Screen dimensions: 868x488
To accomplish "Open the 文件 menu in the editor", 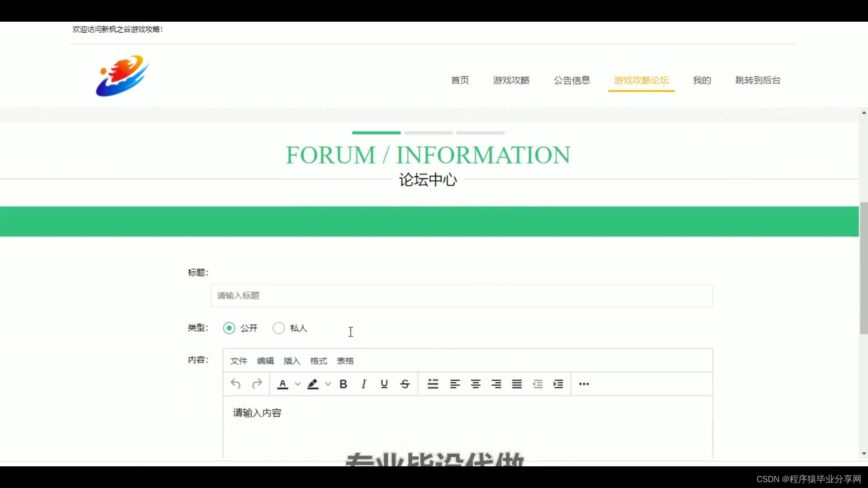I will (239, 361).
